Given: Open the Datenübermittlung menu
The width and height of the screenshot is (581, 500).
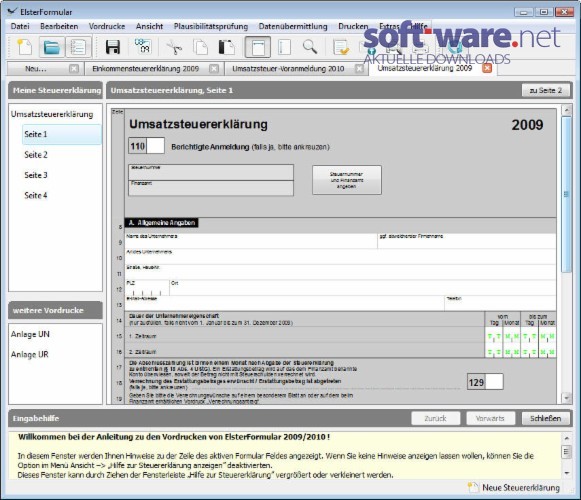Looking at the screenshot, I should pyautogui.click(x=293, y=26).
